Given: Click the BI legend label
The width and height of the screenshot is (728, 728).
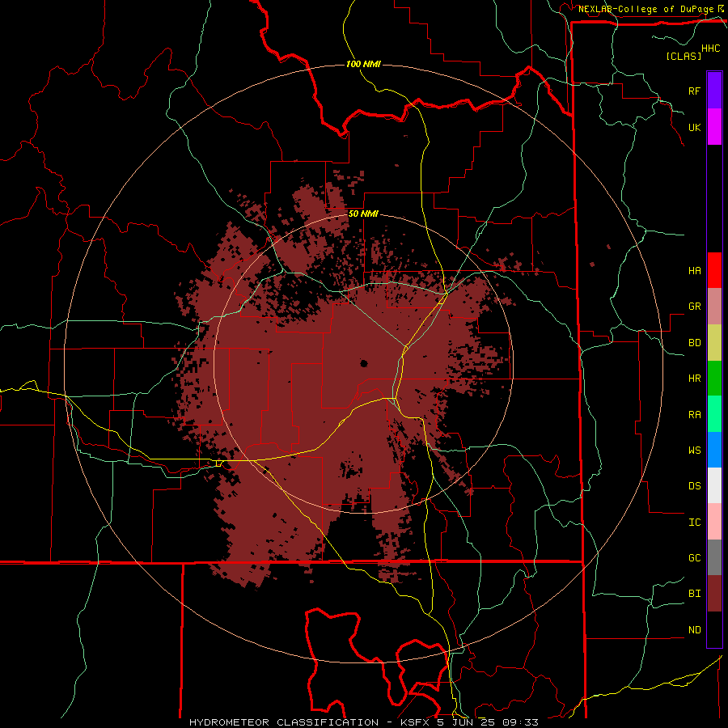Looking at the screenshot, I should click(x=695, y=594).
